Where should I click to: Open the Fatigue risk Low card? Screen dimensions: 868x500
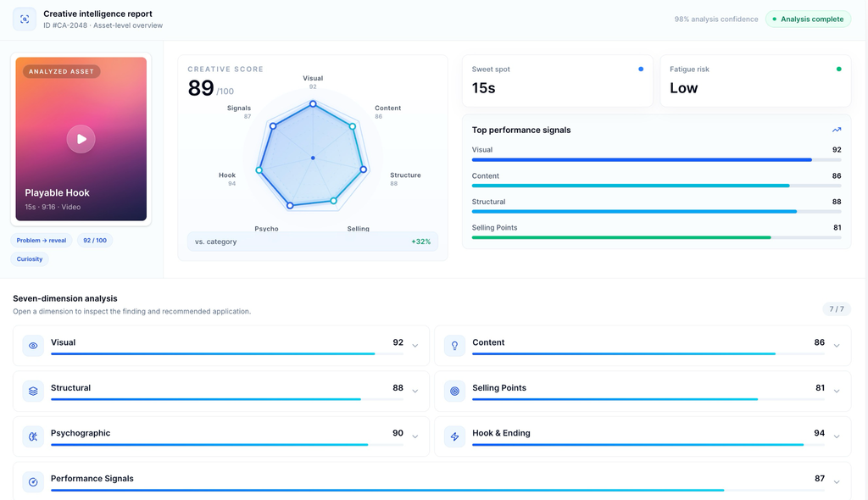(755, 81)
